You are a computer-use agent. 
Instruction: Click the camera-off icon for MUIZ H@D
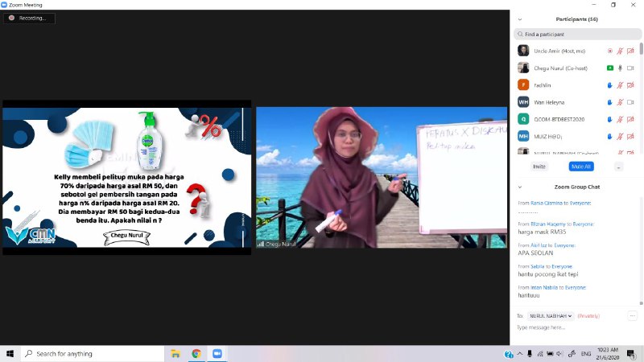click(x=630, y=136)
